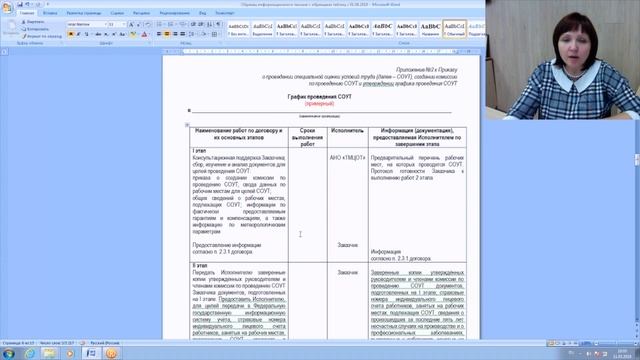Copy selection with Копировать button

(x=35, y=29)
